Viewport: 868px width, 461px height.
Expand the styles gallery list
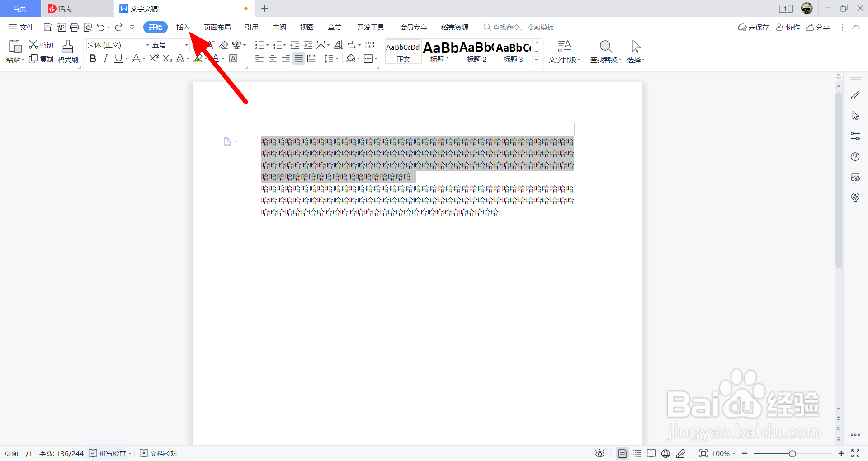pos(537,60)
